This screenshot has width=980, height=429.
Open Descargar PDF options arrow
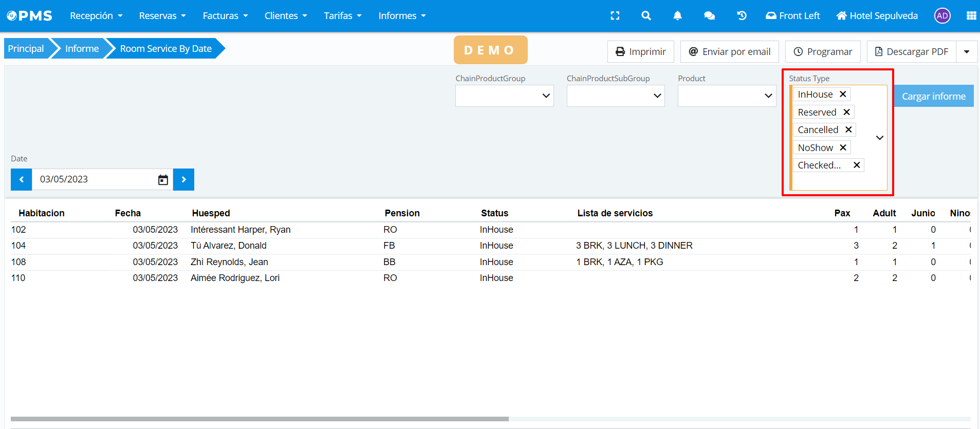pyautogui.click(x=967, y=52)
